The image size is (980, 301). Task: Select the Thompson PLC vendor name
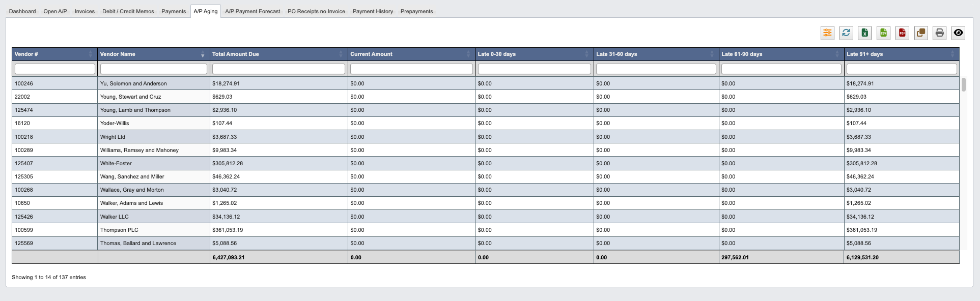pyautogui.click(x=119, y=230)
